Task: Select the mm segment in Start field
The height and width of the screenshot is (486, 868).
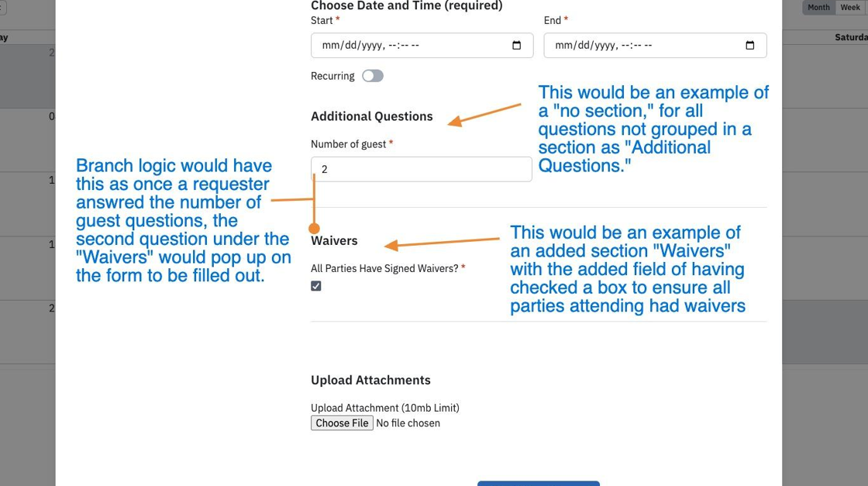Action: pos(331,46)
